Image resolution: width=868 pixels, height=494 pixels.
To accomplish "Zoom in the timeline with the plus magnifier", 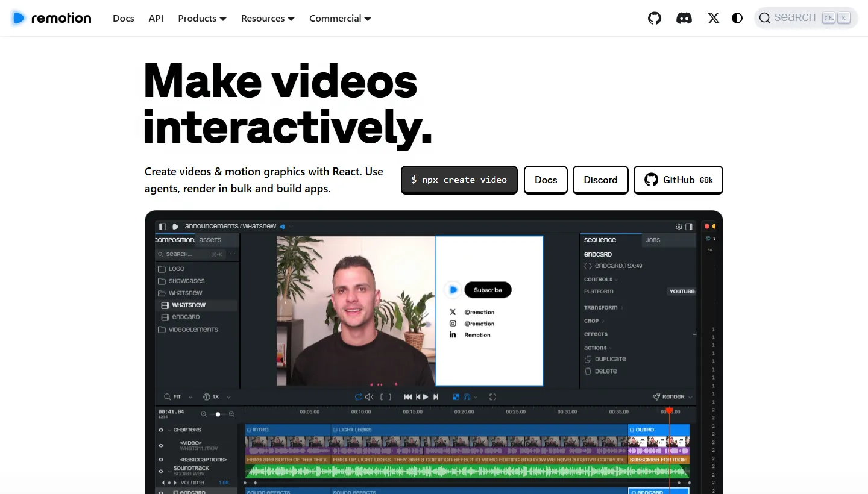I will click(x=232, y=414).
